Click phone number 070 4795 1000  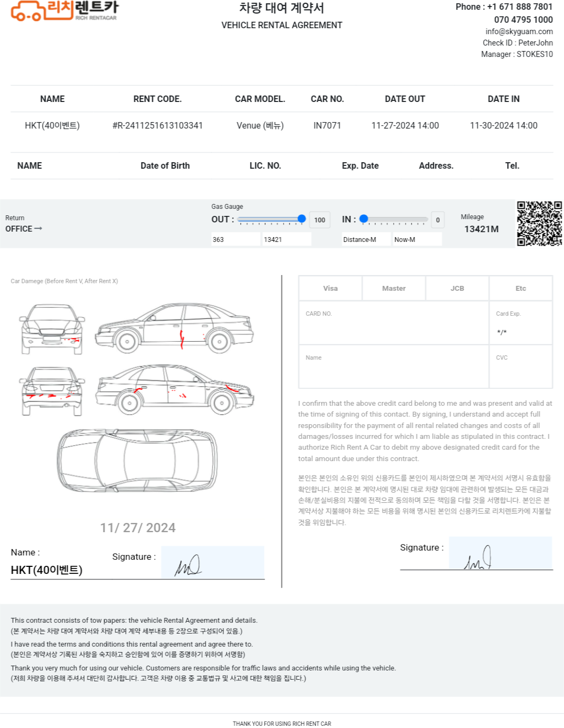tap(523, 20)
